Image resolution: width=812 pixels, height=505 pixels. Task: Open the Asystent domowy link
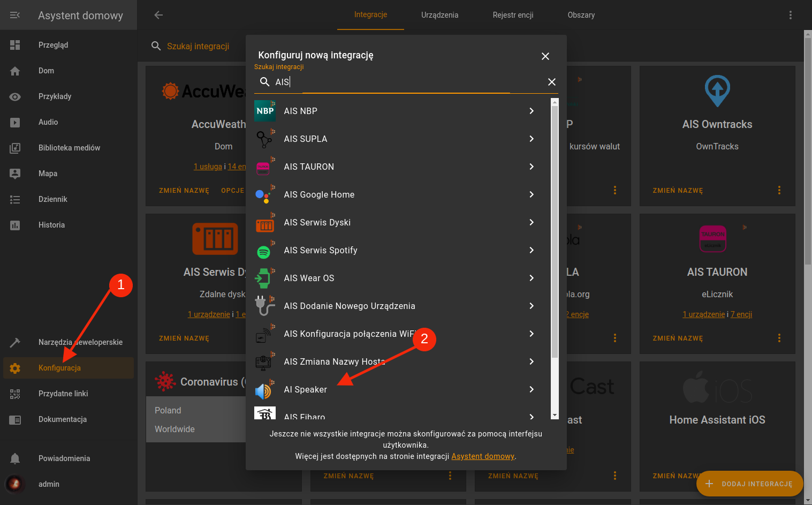[x=483, y=456]
